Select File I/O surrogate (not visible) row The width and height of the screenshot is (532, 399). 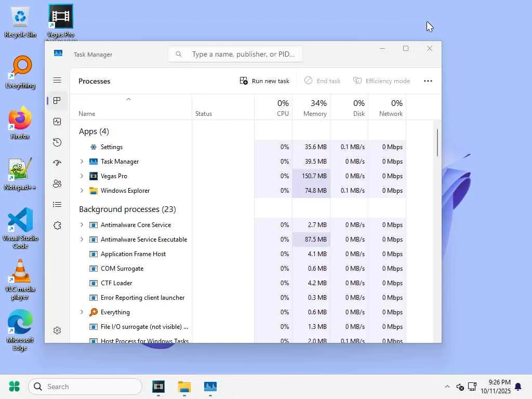[238, 327]
